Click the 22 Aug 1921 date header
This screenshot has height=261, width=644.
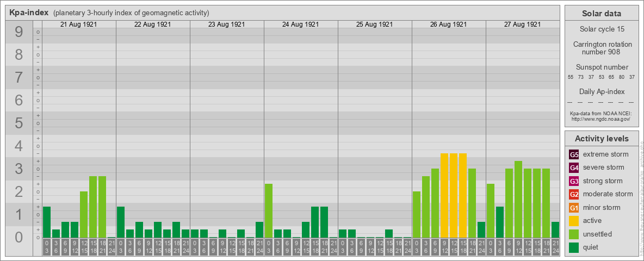153,24
